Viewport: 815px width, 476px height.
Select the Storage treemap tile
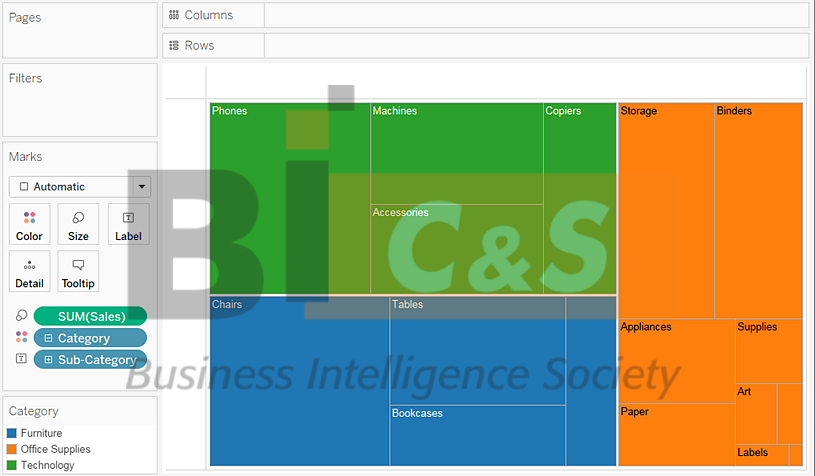(666, 210)
